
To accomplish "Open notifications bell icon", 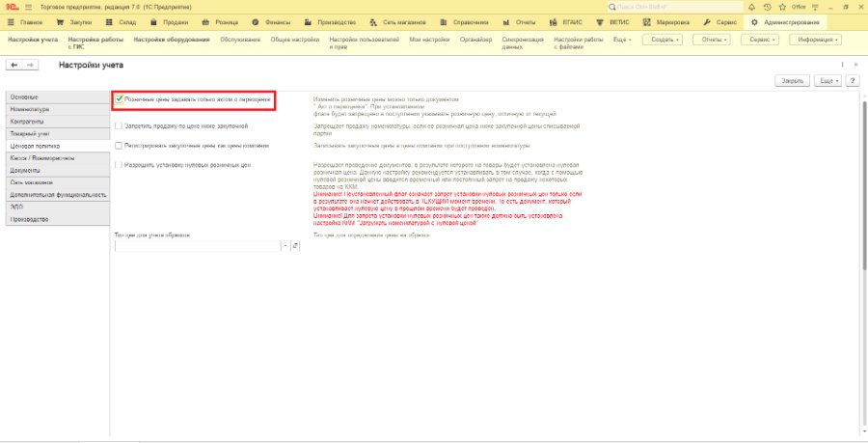I will click(x=751, y=7).
